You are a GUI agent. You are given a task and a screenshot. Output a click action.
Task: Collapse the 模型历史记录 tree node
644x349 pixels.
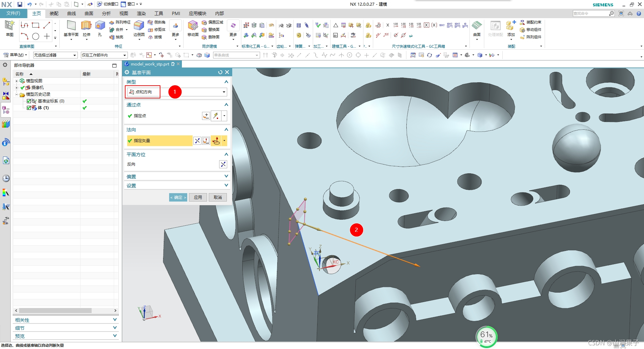(x=16, y=94)
